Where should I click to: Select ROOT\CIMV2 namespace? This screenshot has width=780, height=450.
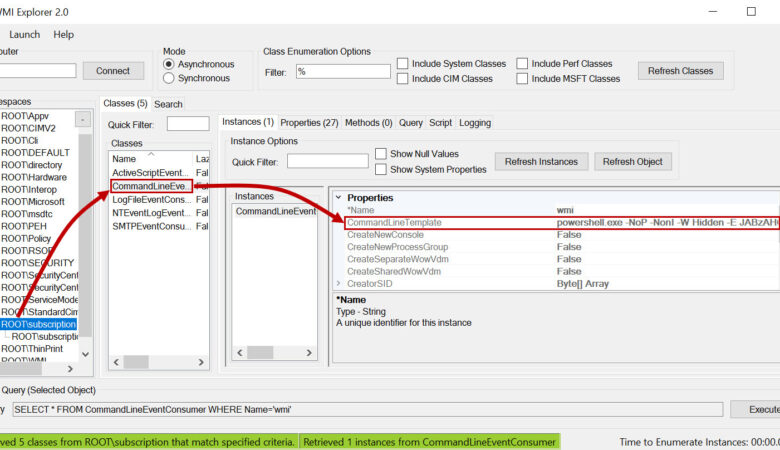(28, 128)
